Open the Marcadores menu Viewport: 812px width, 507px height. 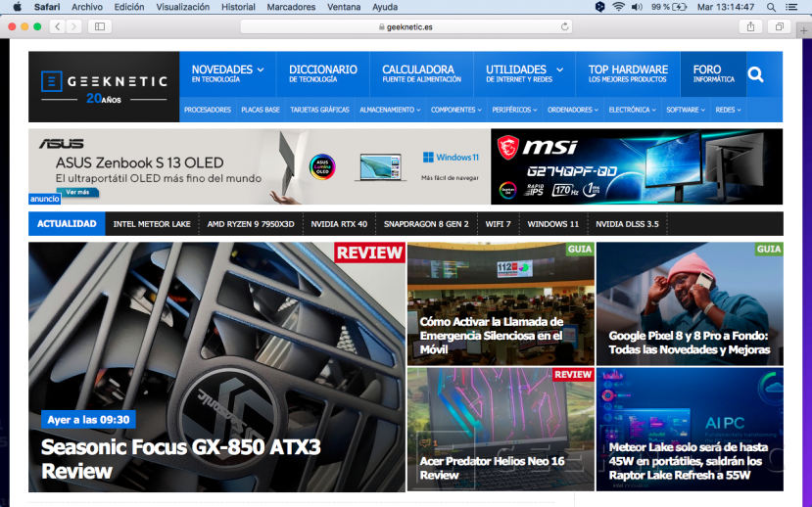291,7
